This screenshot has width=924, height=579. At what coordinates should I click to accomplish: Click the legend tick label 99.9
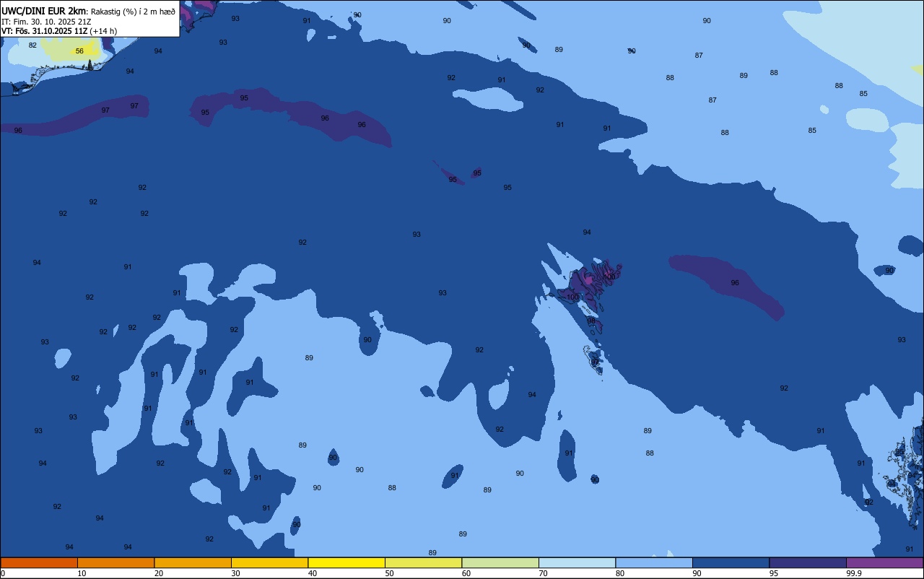point(855,573)
